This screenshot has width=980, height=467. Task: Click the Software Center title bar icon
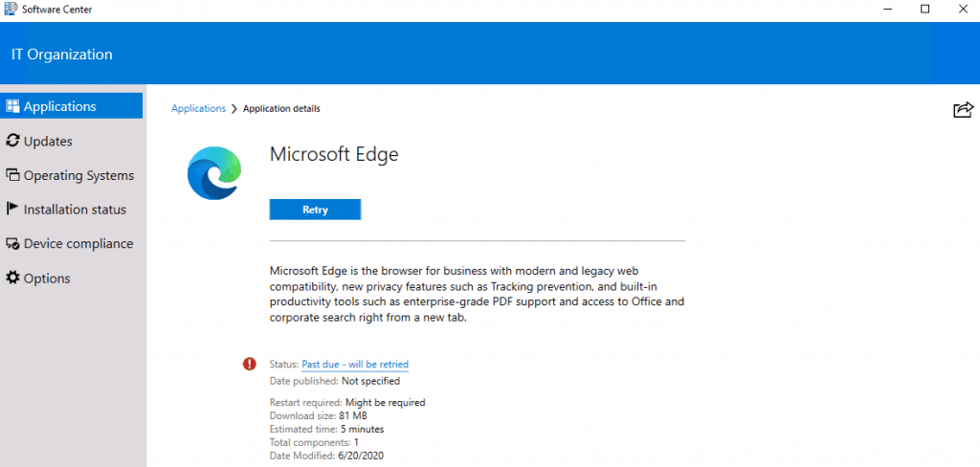[x=11, y=10]
